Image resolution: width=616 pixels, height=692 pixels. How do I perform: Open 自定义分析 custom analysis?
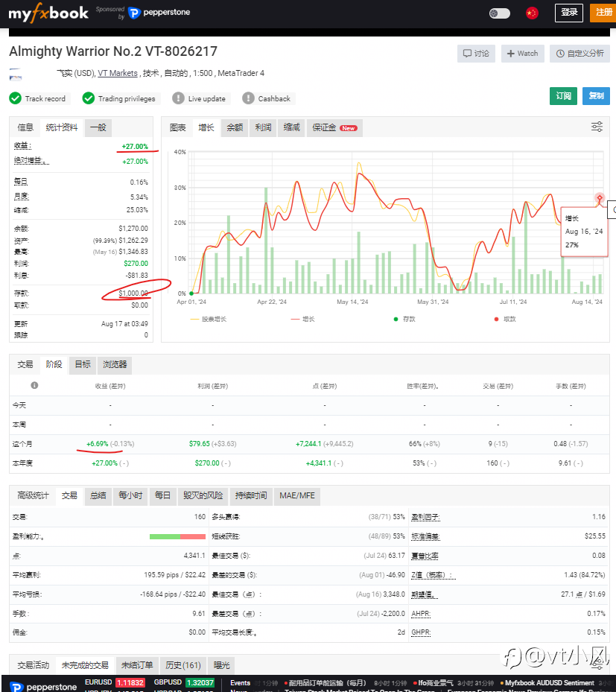580,54
